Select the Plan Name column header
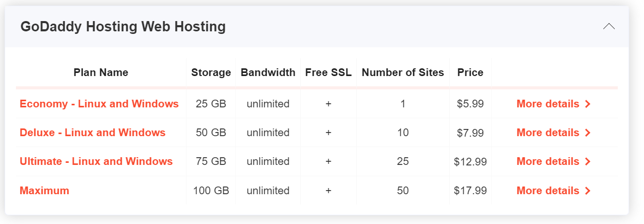 (101, 72)
